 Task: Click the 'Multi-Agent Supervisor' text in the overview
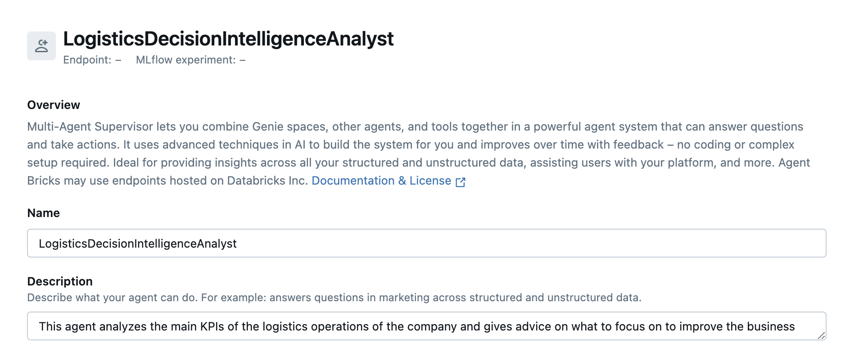(x=90, y=127)
